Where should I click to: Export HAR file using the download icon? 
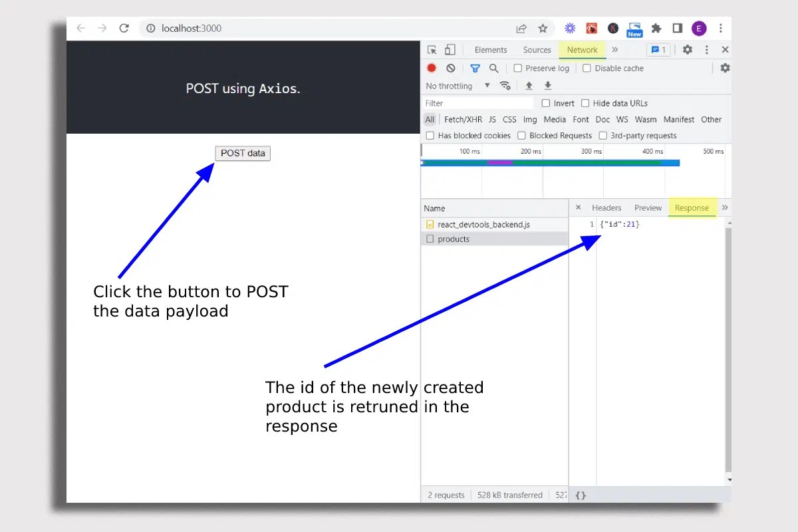[x=547, y=85]
